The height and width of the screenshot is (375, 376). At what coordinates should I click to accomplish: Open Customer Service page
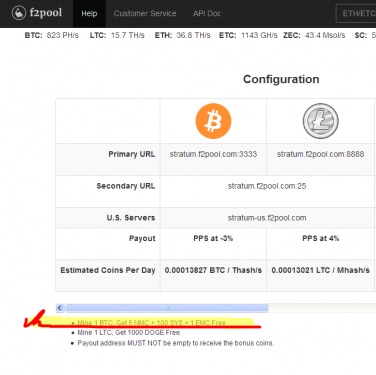click(x=145, y=14)
